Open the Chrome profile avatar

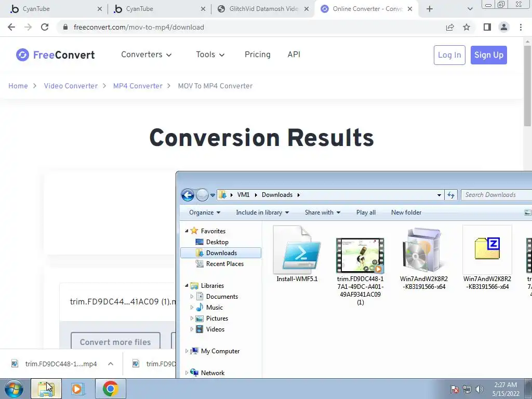click(504, 27)
